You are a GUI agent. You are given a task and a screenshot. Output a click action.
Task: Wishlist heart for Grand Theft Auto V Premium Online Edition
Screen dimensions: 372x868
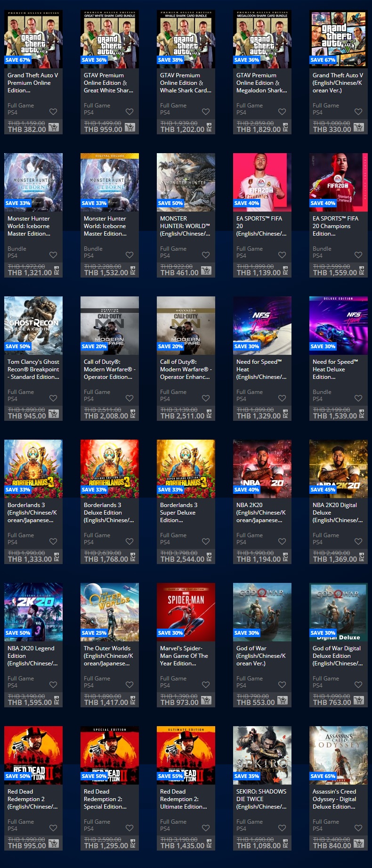coord(53,112)
